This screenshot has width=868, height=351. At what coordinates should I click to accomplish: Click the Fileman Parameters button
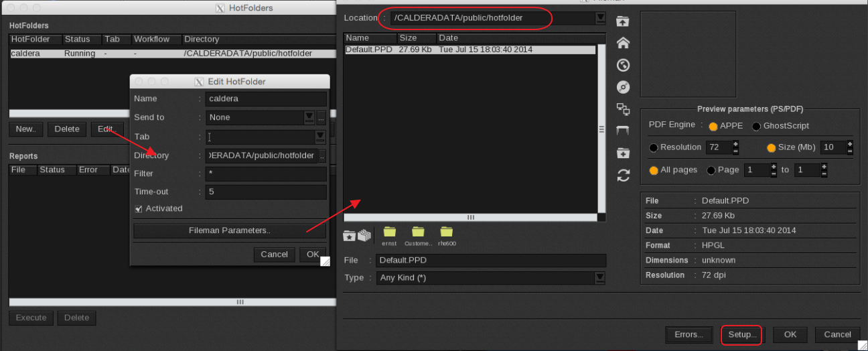(x=229, y=230)
